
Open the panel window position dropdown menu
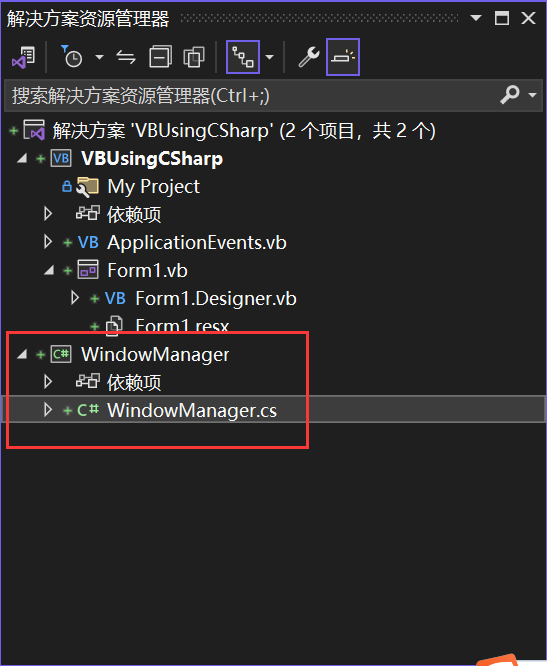(476, 18)
